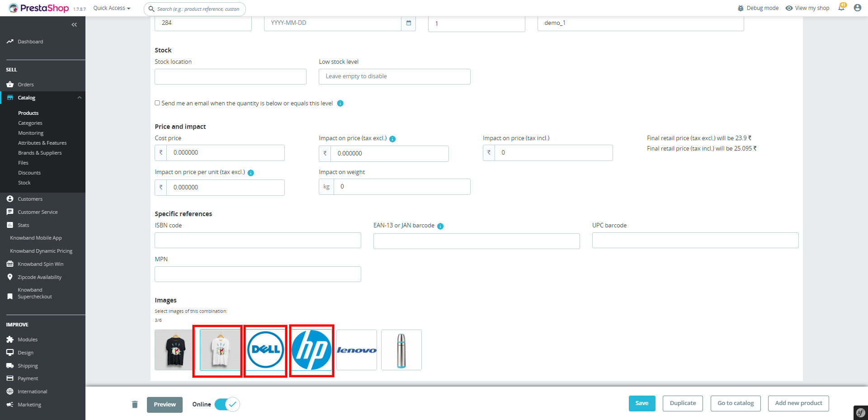Open the Symfony debug toolbar icon
Viewport: 868px width, 420px height.
(x=861, y=413)
